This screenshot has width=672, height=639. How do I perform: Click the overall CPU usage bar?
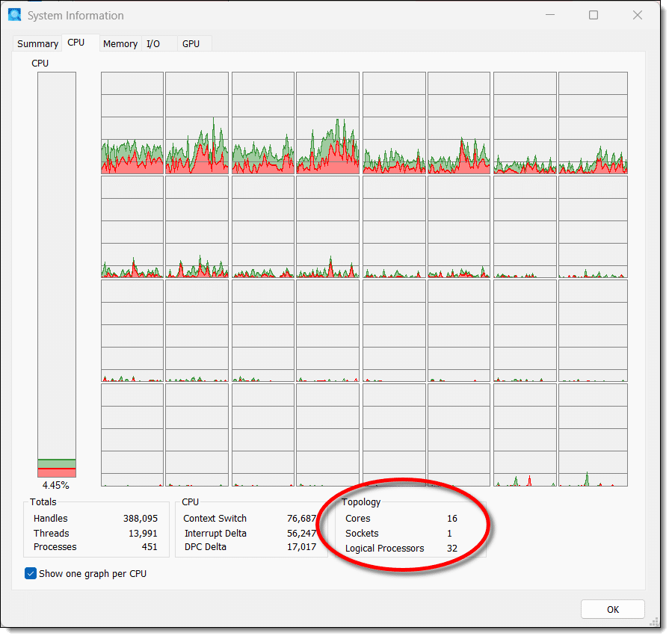[x=57, y=275]
